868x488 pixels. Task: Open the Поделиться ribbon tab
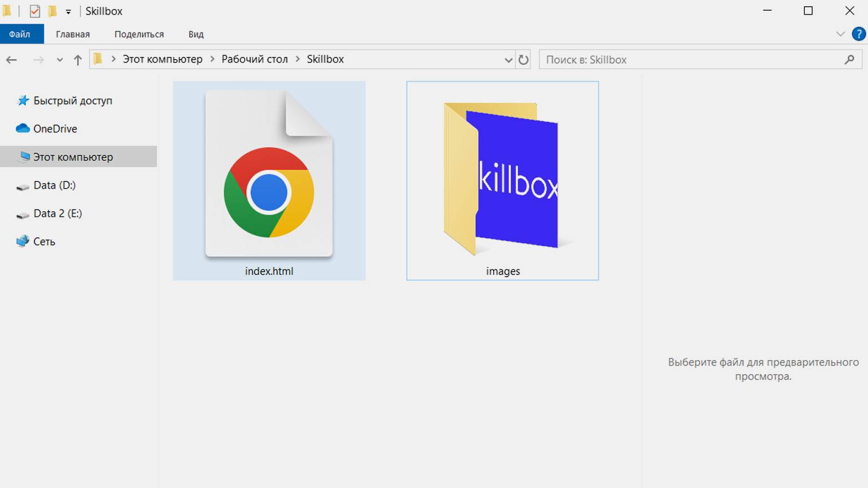(x=139, y=34)
